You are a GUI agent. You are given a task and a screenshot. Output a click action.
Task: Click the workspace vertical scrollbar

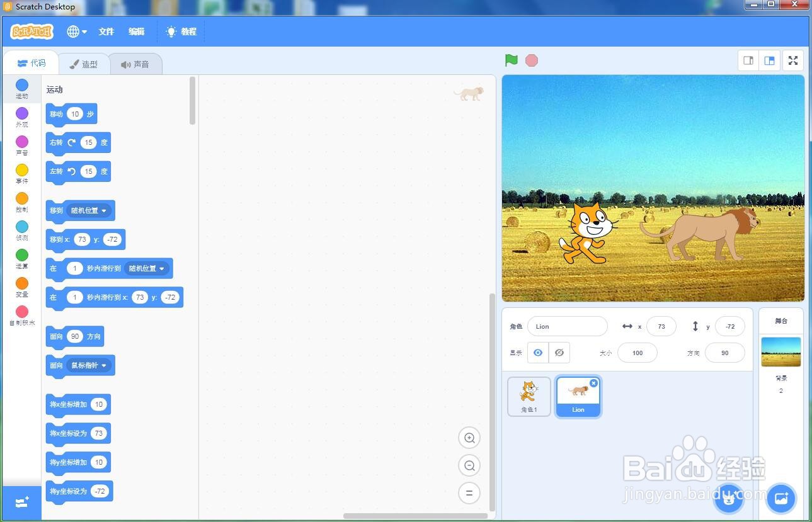tap(493, 402)
